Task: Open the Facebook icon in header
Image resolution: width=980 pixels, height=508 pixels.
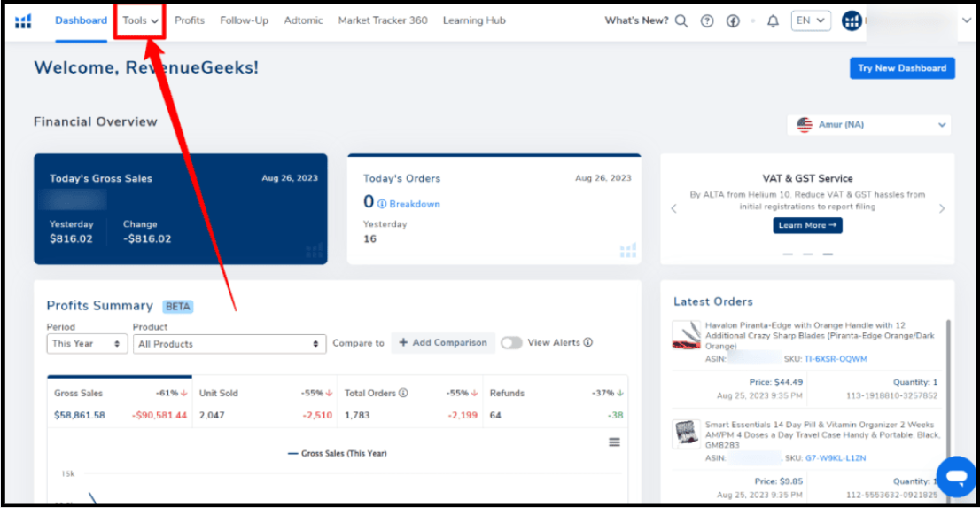Action: point(733,21)
